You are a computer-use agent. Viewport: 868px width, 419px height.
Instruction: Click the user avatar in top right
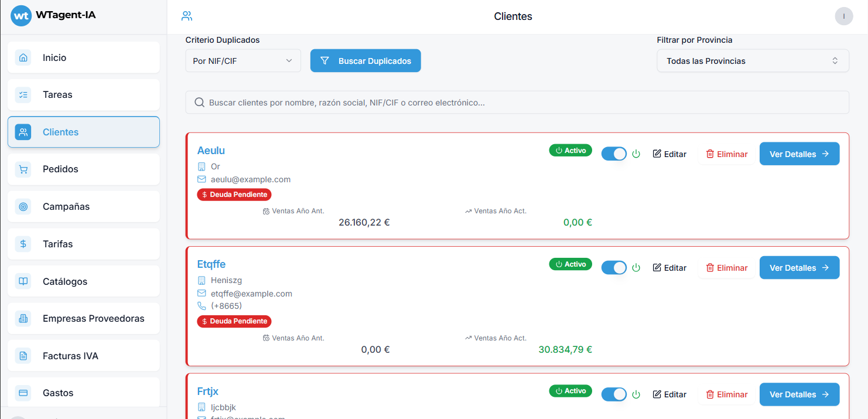click(x=843, y=16)
